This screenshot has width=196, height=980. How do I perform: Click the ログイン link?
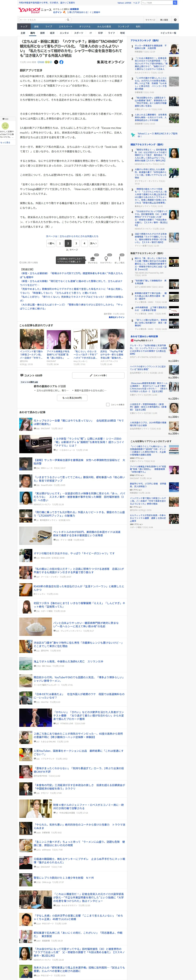[57, 12]
